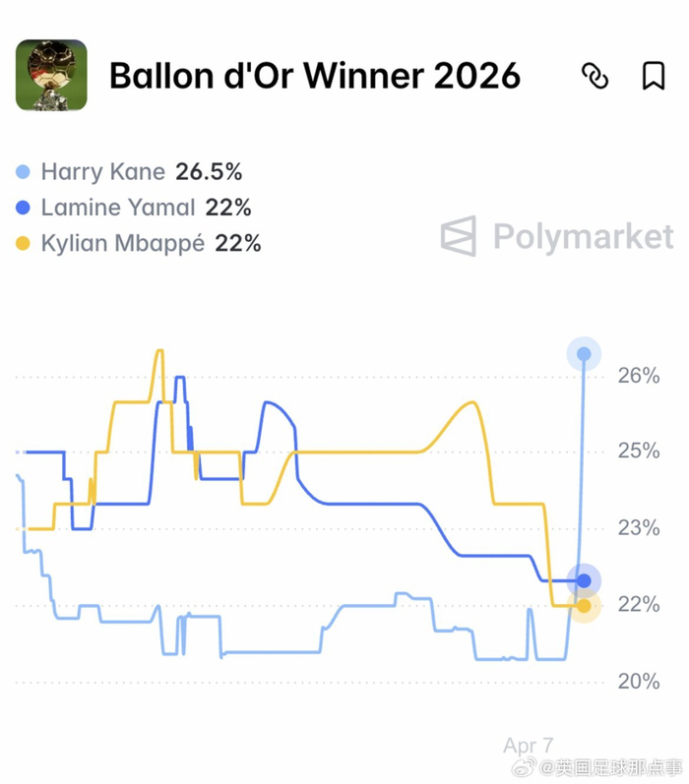Click Harry Kane's endpoint marker on chart
This screenshot has width=689, height=784.
point(584,354)
